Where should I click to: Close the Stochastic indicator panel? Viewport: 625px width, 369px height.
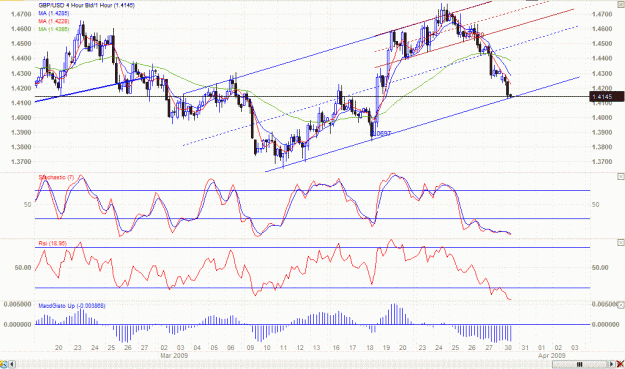[x=621, y=176]
